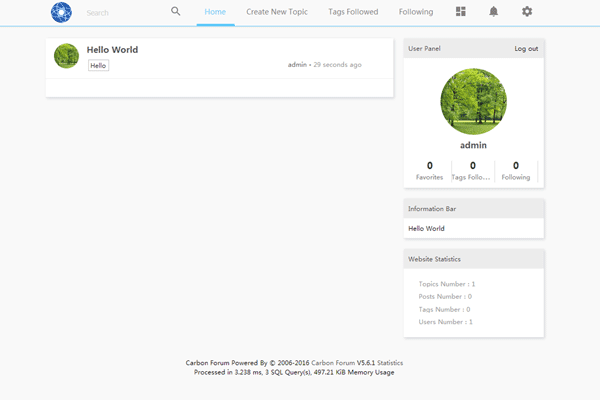
Task: Open the Statistics footer link
Action: tap(390, 363)
